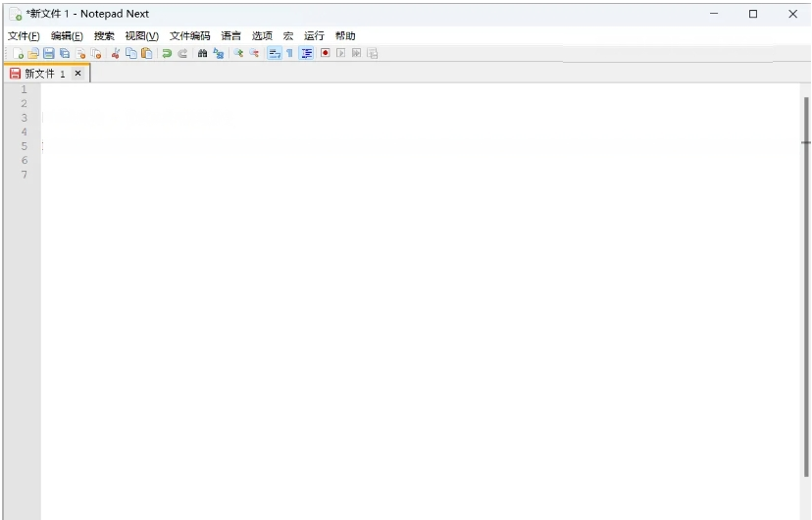Click the Notepad Next title bar icon
Image resolution: width=812 pixels, height=520 pixels.
16,14
